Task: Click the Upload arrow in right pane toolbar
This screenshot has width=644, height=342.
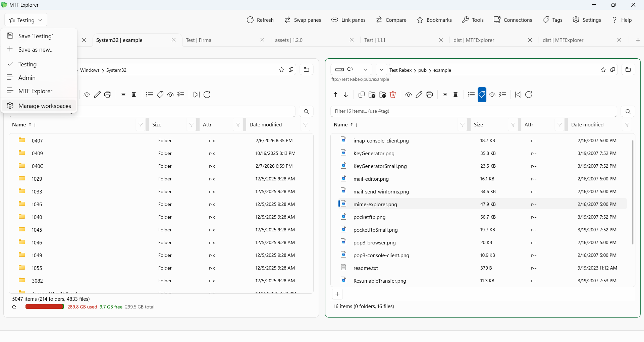Action: click(335, 95)
